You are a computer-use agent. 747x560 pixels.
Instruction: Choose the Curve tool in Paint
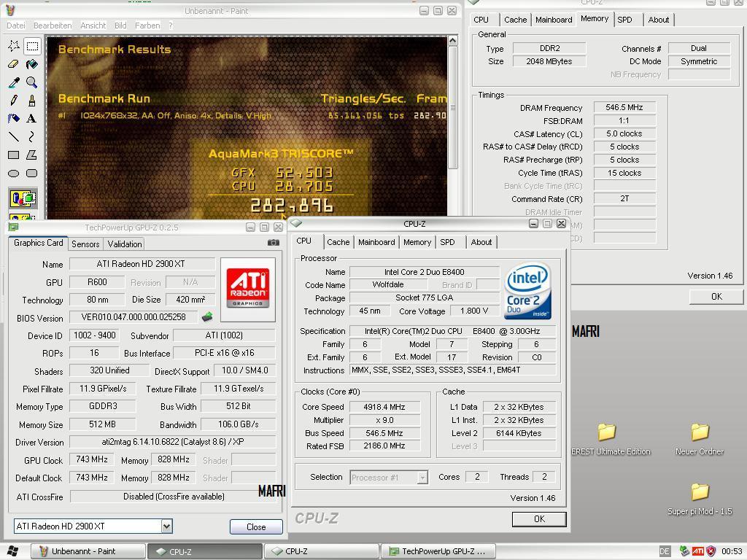pos(32,136)
